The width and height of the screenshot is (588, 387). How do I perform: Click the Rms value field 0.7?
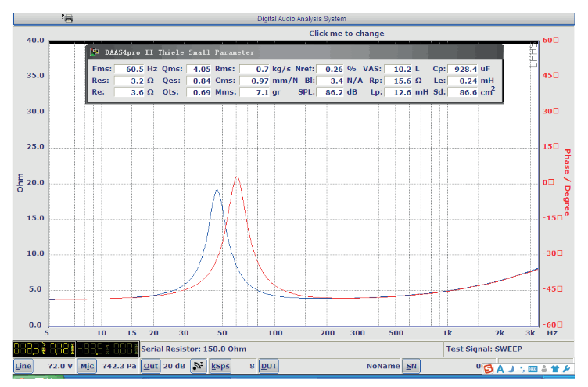pos(255,69)
